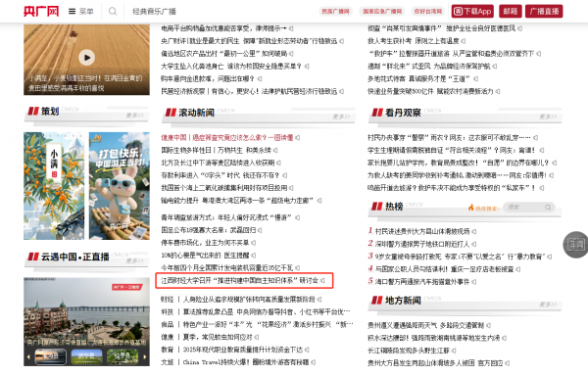Screen dimensions: 588x376
Task: Open the 国家应急广播网 link
Action: point(382,11)
